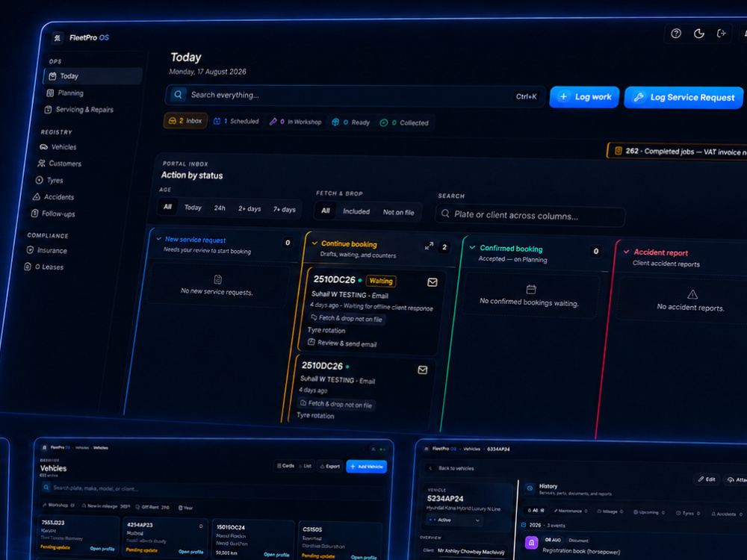Click the FleetPro OS logo icon

(x=58, y=37)
